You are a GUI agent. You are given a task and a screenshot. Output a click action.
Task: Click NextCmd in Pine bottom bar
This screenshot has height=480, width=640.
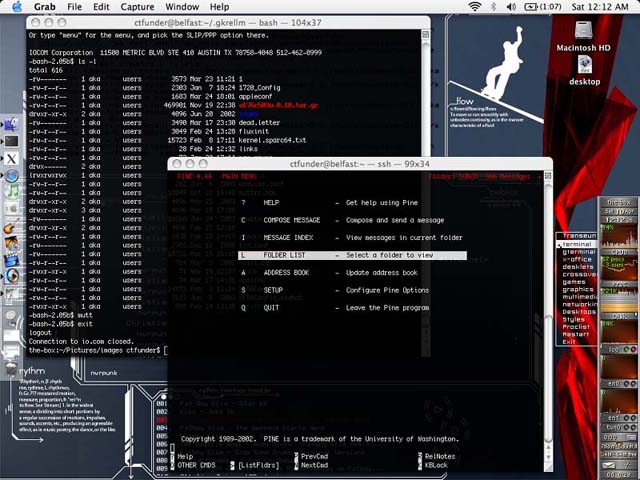pyautogui.click(x=314, y=465)
